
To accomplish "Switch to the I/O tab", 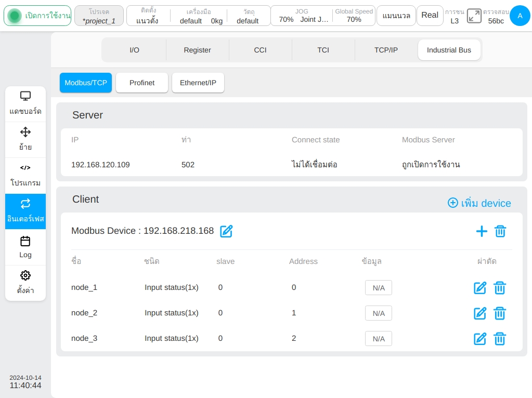I will (x=134, y=50).
